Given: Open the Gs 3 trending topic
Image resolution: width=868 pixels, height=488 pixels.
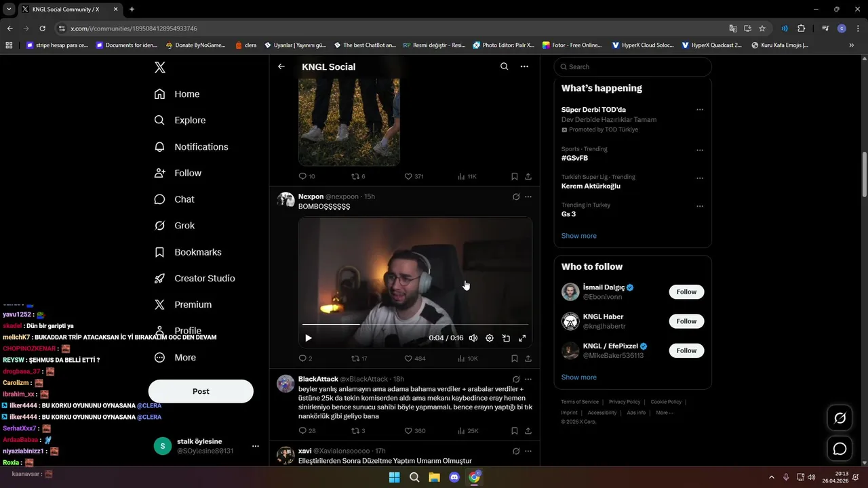Looking at the screenshot, I should [568, 214].
